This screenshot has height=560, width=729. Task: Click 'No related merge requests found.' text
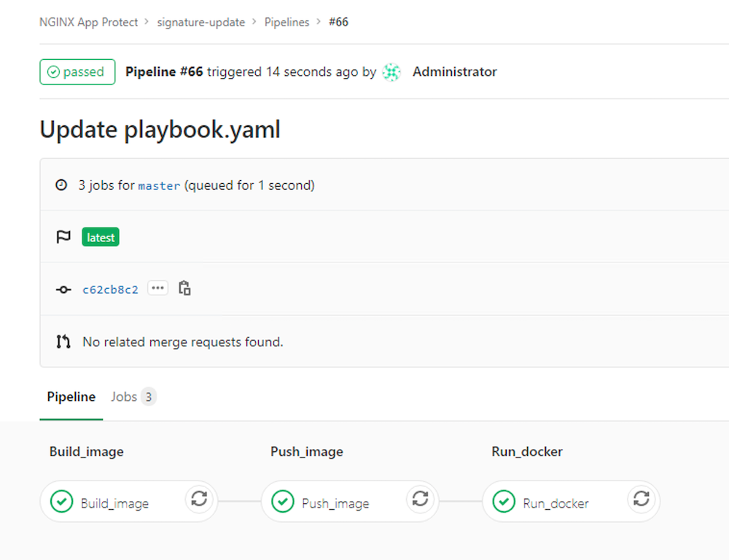[183, 342]
